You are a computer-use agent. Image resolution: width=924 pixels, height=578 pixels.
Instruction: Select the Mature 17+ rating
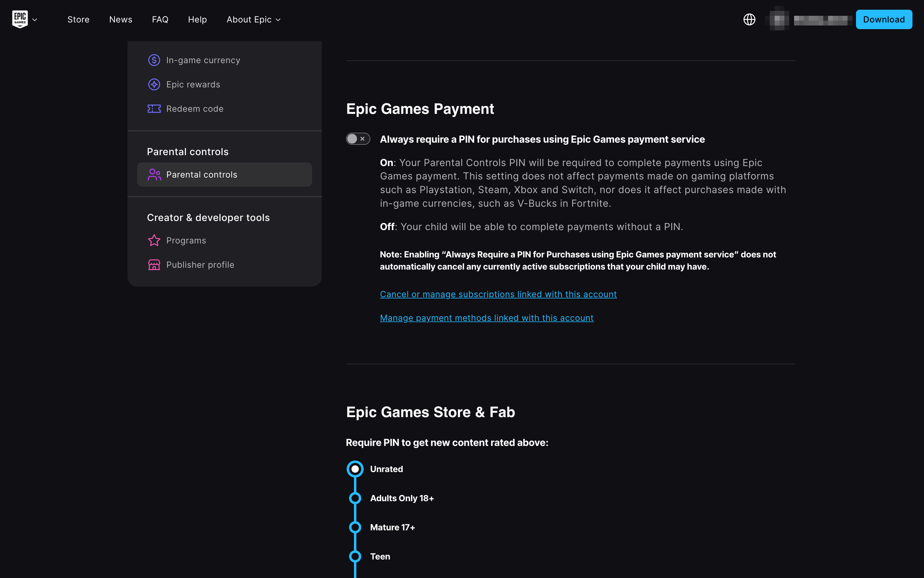(355, 527)
